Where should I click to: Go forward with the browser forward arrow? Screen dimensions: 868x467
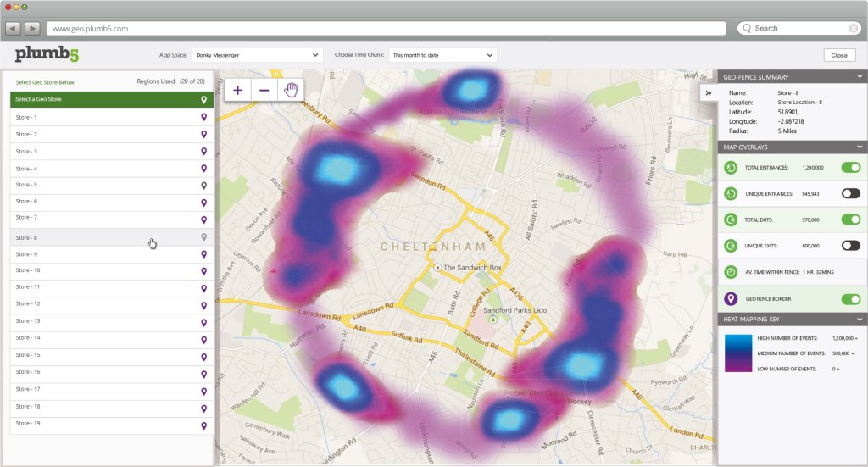pos(32,28)
